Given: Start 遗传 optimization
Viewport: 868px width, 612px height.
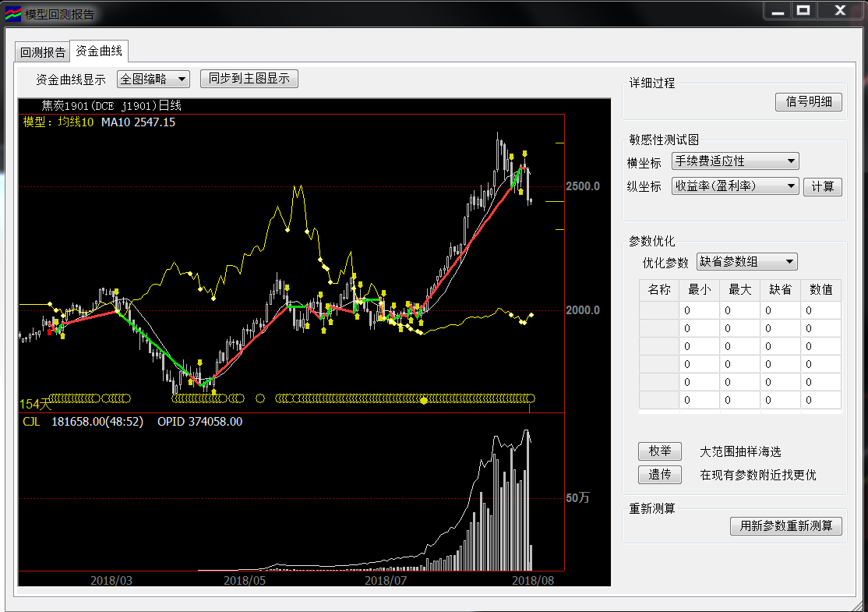Looking at the screenshot, I should pos(659,474).
